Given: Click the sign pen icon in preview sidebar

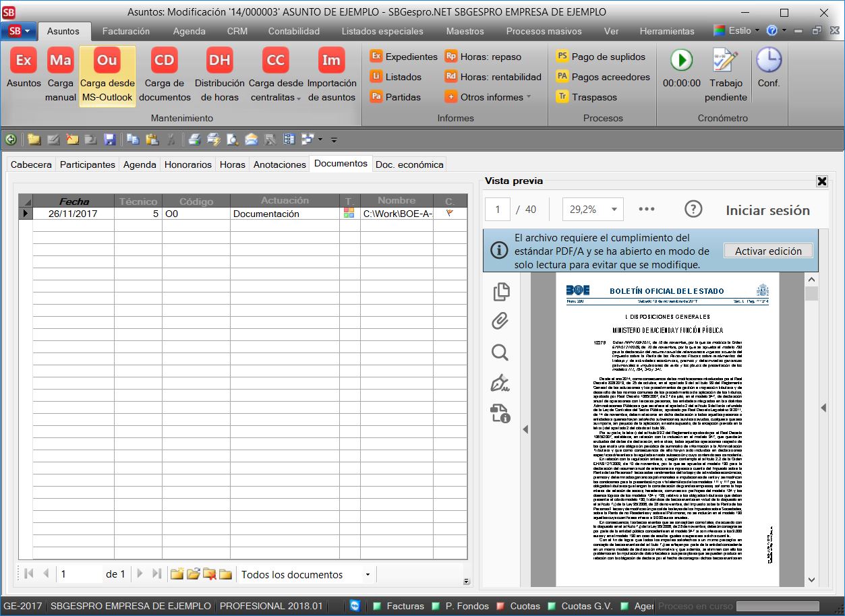Looking at the screenshot, I should pos(500,383).
